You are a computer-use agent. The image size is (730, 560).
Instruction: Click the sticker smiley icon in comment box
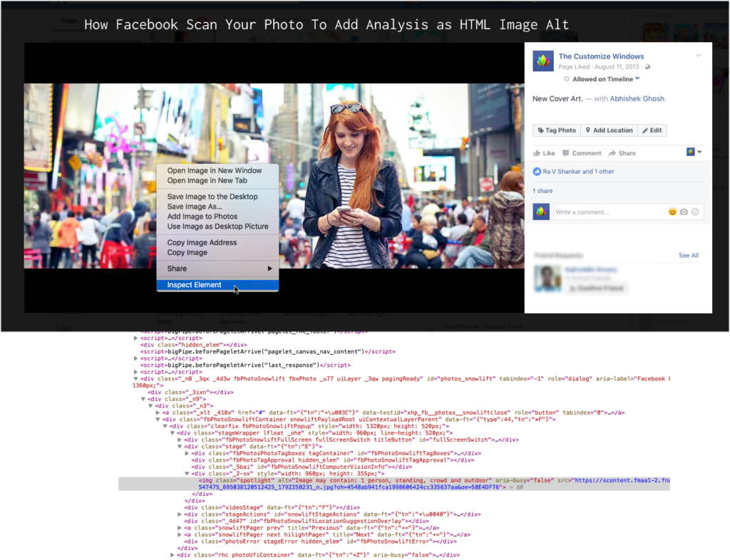coord(695,212)
